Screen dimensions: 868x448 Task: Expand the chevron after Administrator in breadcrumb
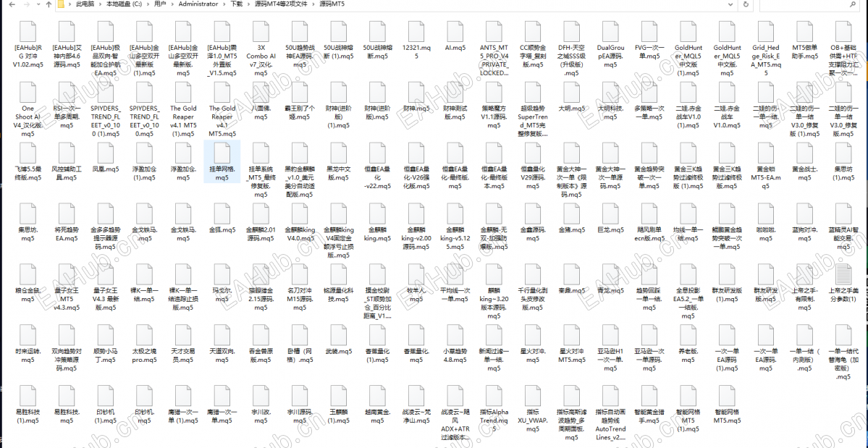click(x=224, y=4)
